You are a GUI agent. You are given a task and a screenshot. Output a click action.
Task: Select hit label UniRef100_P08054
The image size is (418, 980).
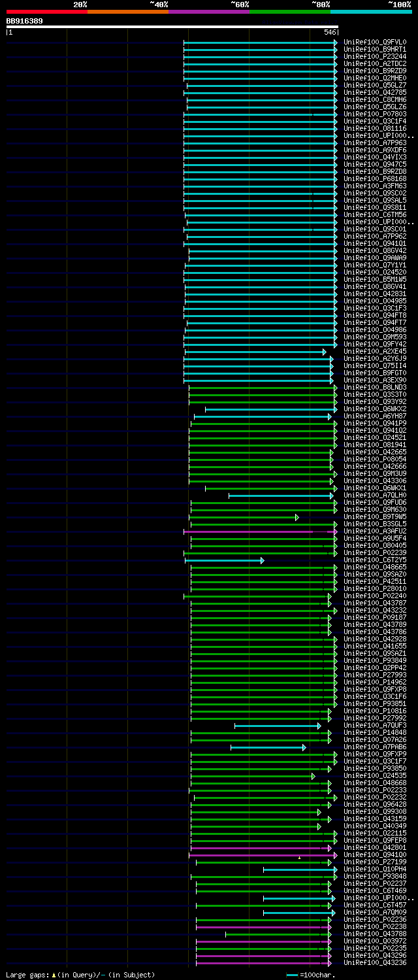click(x=375, y=459)
